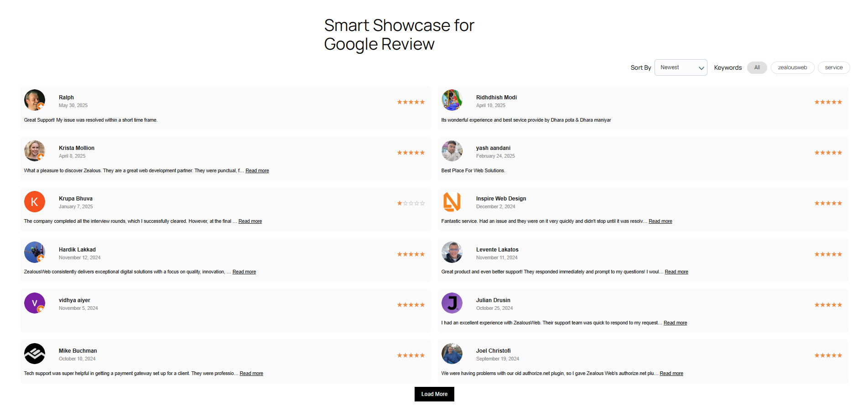Expand Hardik Lakkad's review with Read more
Image resolution: width=868 pixels, height=406 pixels.
pyautogui.click(x=244, y=272)
